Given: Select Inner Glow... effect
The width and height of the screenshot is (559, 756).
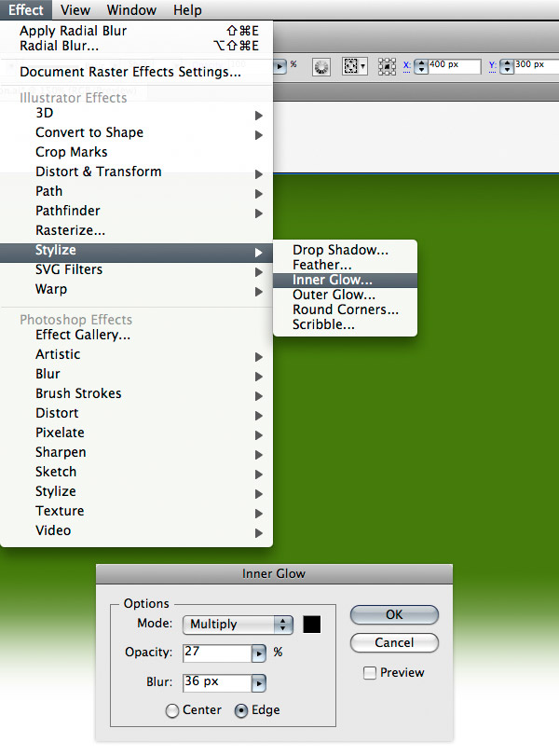Looking at the screenshot, I should pos(345,280).
